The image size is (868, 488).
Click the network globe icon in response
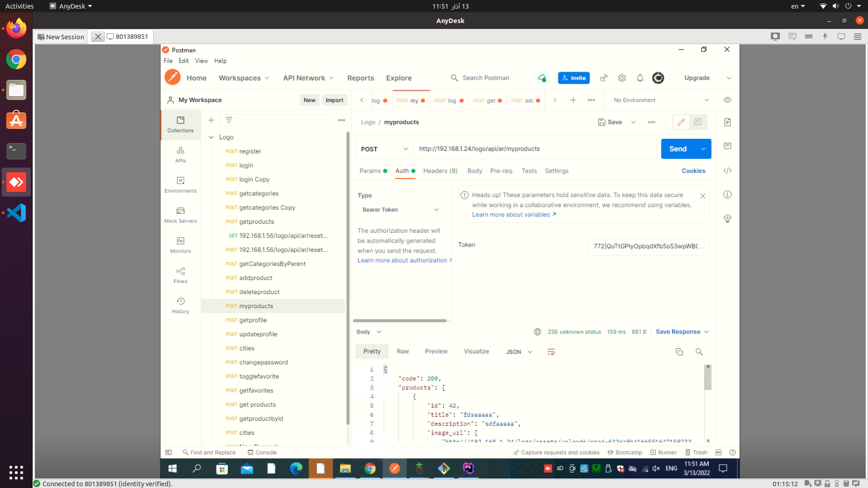pos(538,332)
